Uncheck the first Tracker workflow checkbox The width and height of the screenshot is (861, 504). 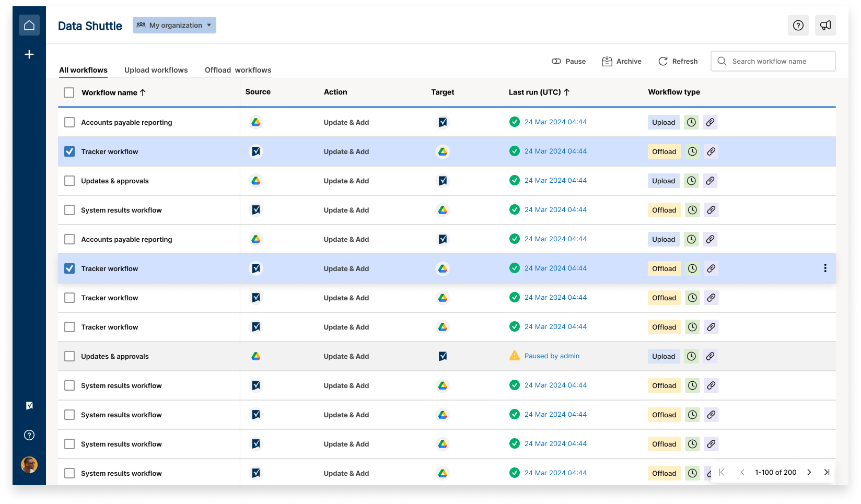pyautogui.click(x=69, y=151)
